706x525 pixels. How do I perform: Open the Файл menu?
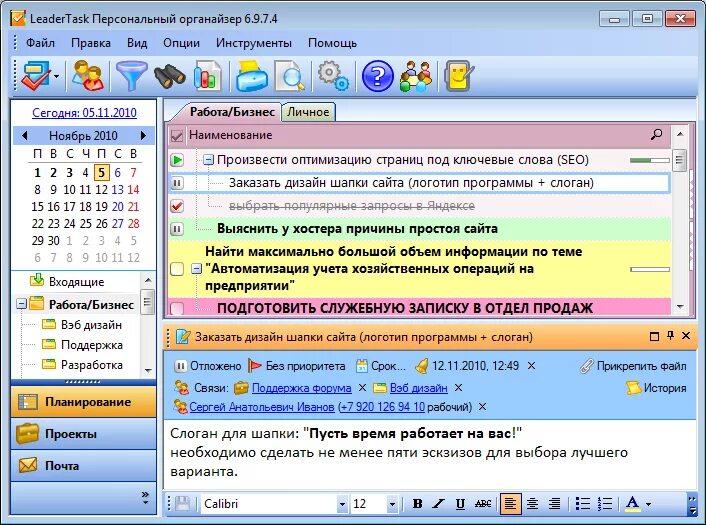coord(40,43)
